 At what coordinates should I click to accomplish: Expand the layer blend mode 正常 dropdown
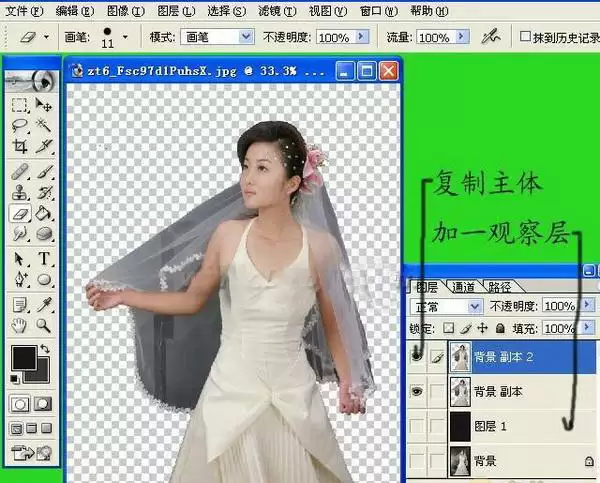[x=446, y=307]
